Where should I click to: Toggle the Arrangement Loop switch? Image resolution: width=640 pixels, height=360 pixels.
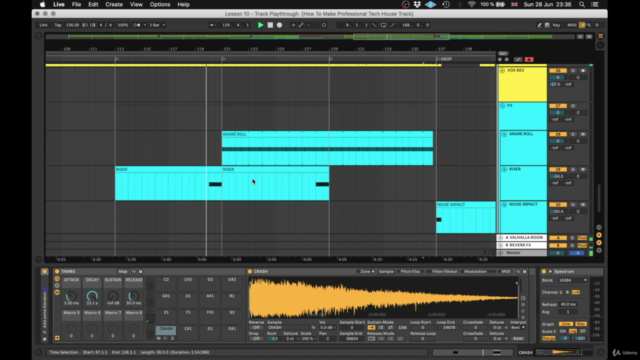(x=383, y=25)
